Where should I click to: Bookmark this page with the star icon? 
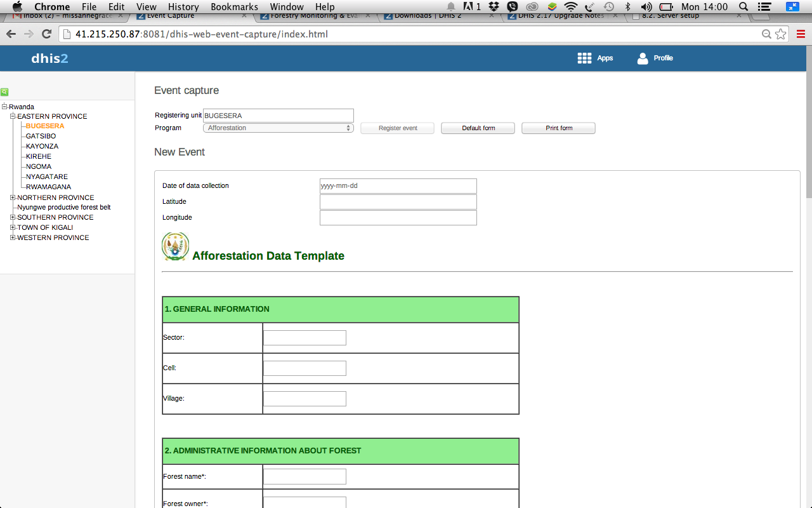[x=781, y=34]
